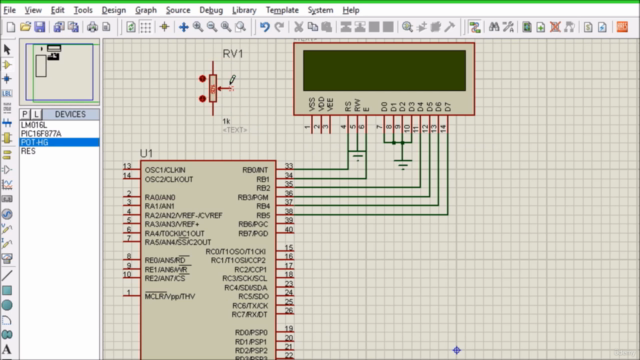Image resolution: width=640 pixels, height=360 pixels.
Task: Open the Graph menu
Action: [x=146, y=10]
